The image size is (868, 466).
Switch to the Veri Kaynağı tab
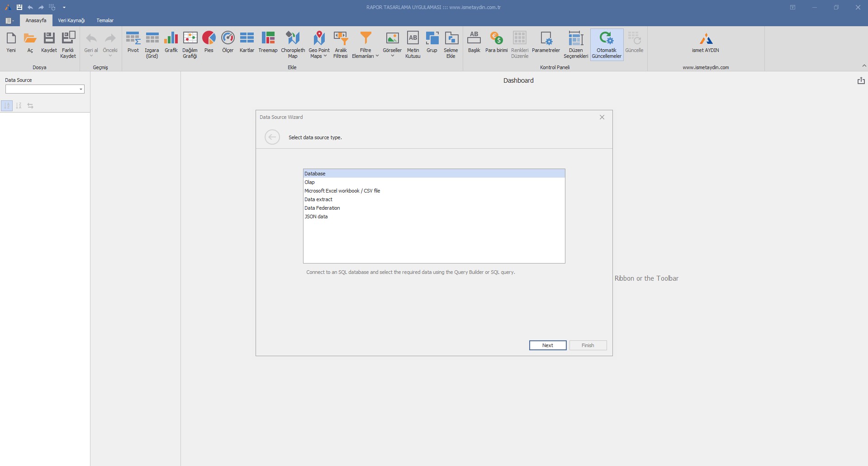click(71, 20)
